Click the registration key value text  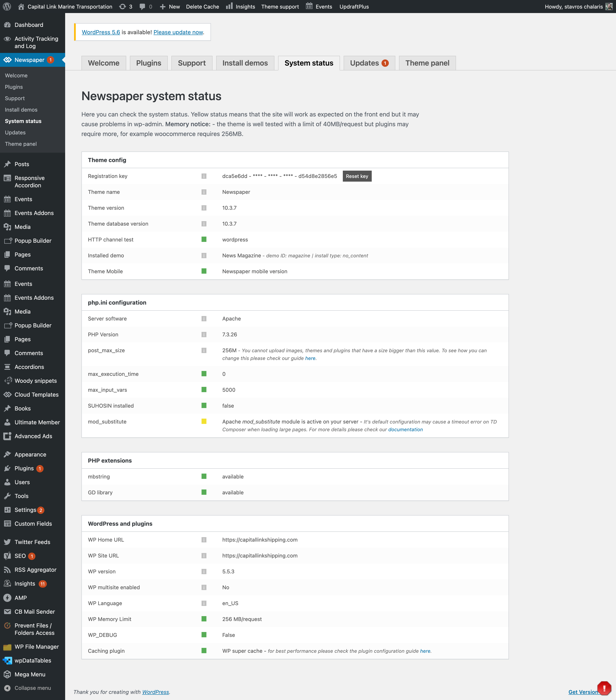pos(280,176)
